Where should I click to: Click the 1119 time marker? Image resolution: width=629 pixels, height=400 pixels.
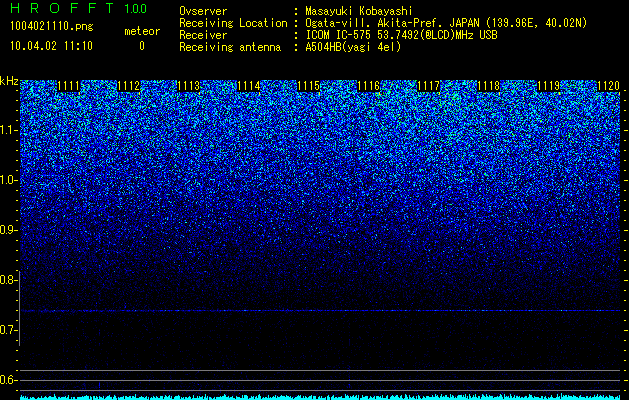[548, 86]
